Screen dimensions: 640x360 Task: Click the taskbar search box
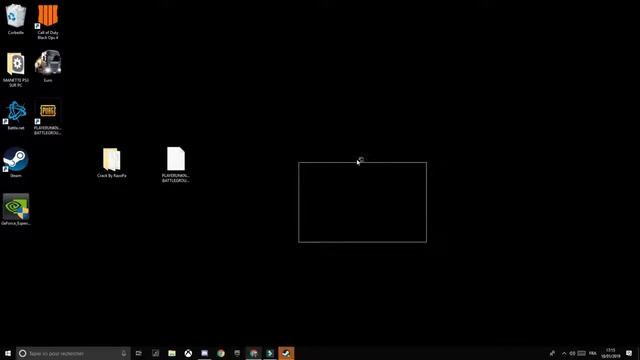pos(73,353)
